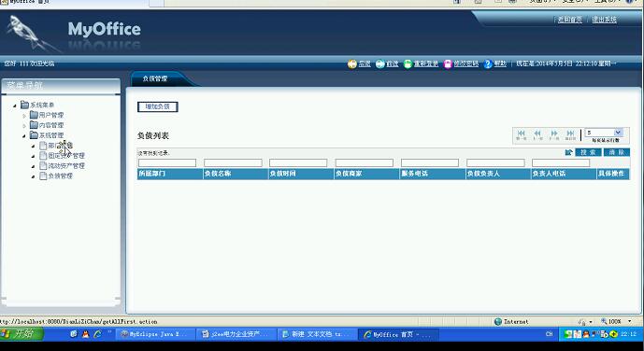Viewport: 644px width, 351px height.
Task: Collapse the 系统管理 tree folder
Action: 24,135
